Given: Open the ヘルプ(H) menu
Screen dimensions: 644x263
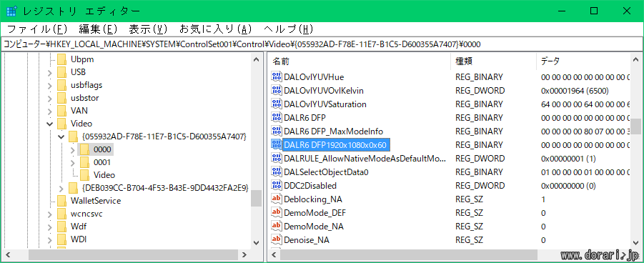Looking at the screenshot, I should (x=288, y=29).
